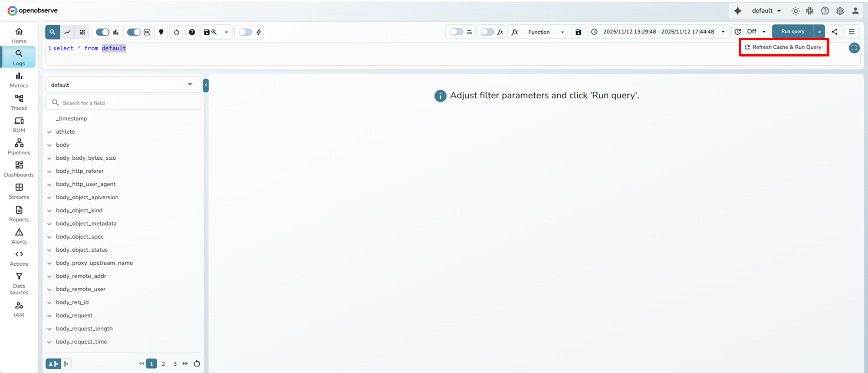Open the Function dropdown
868x373 pixels.
[545, 32]
